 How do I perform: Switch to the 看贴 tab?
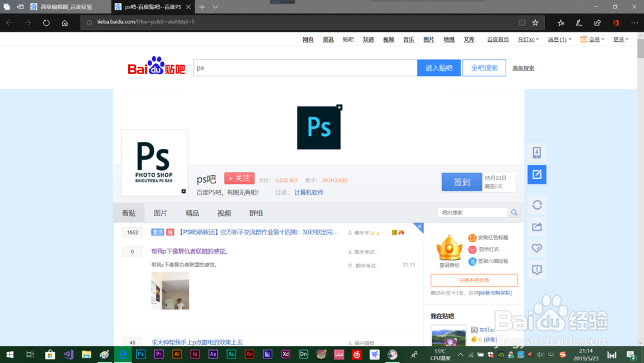pos(129,213)
